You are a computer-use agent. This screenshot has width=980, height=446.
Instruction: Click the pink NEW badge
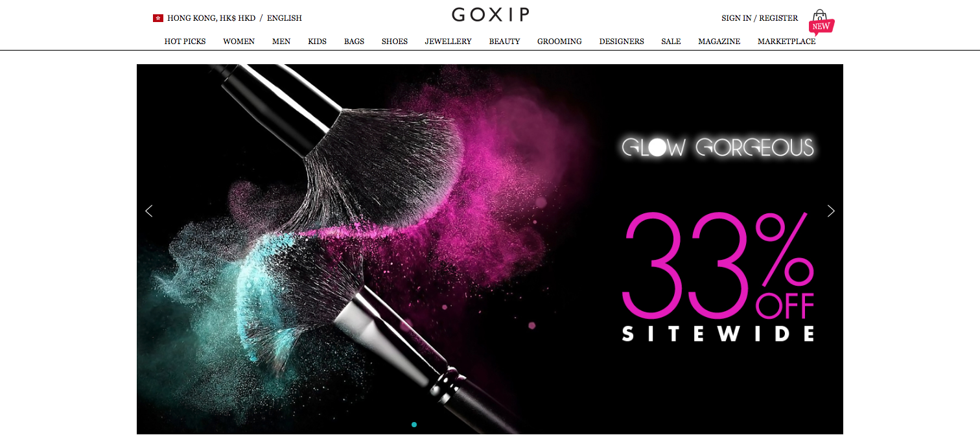[x=821, y=27]
